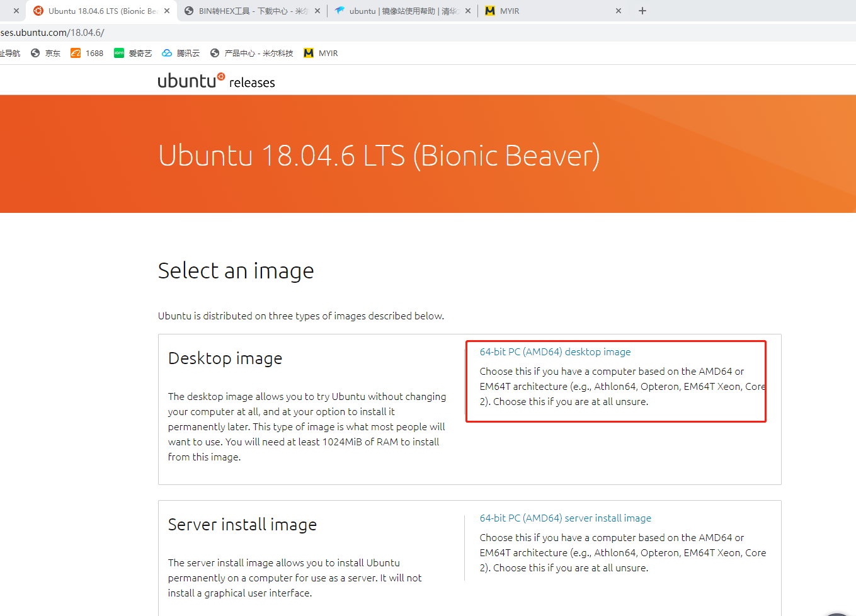Open the 导航 bookmark at bar's left edge
856x616 pixels.
pos(10,54)
